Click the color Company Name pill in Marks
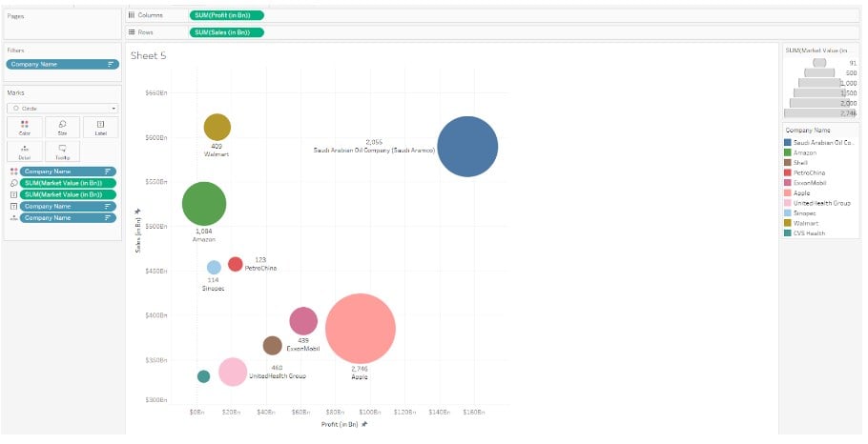The image size is (868, 444). (68, 172)
